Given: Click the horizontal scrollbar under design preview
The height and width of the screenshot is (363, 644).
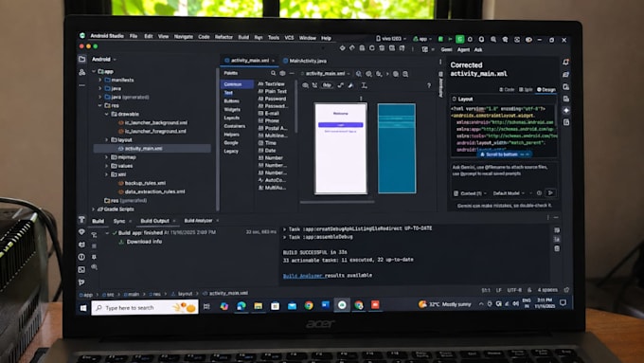Looking at the screenshot, I should point(337,202).
